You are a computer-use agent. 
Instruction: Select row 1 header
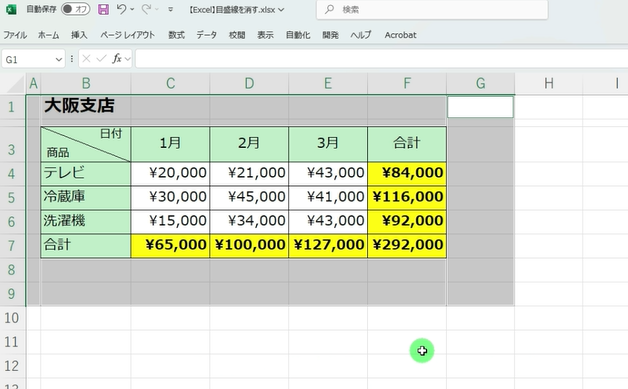(12, 107)
